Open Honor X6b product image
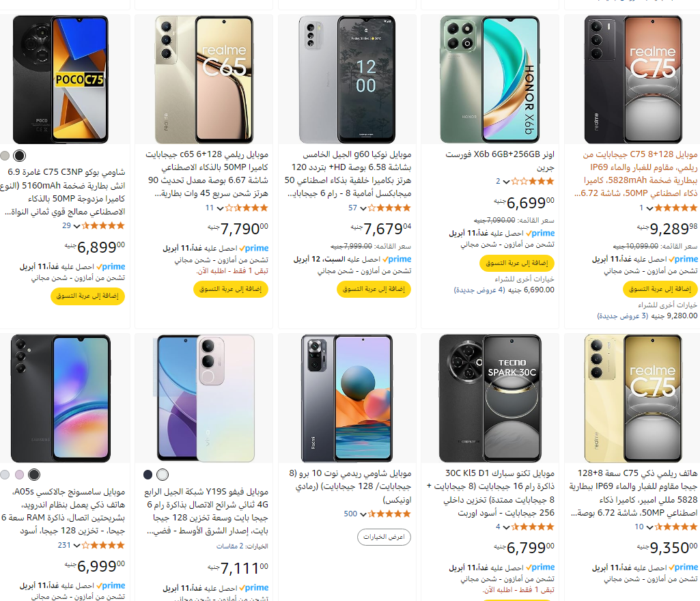Image resolution: width=700 pixels, height=601 pixels. [490, 79]
